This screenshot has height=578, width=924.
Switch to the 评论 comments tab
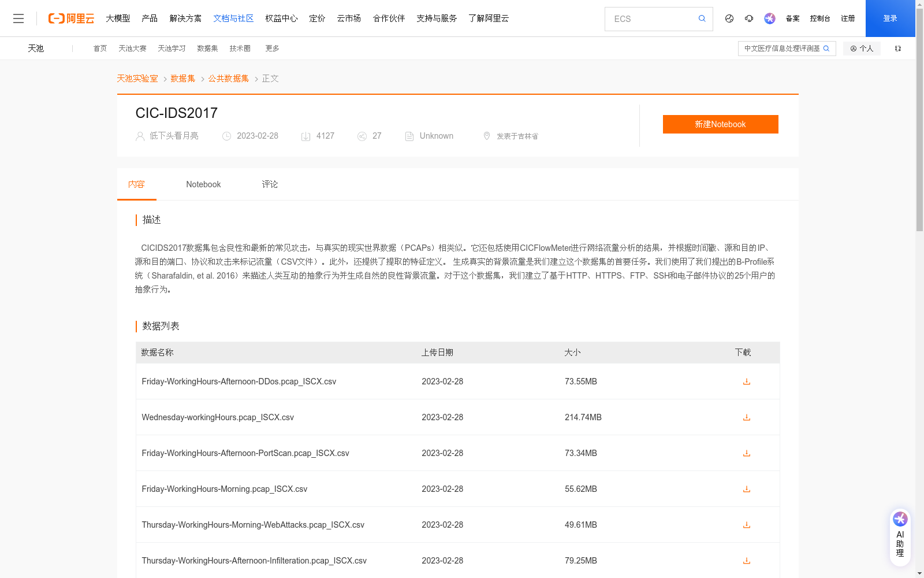269,184
